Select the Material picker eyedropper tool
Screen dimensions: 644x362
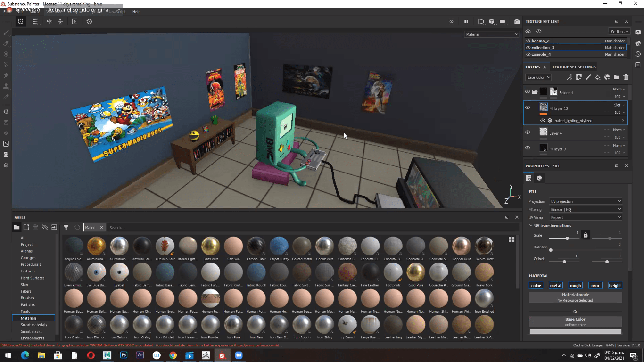pyautogui.click(x=6, y=97)
